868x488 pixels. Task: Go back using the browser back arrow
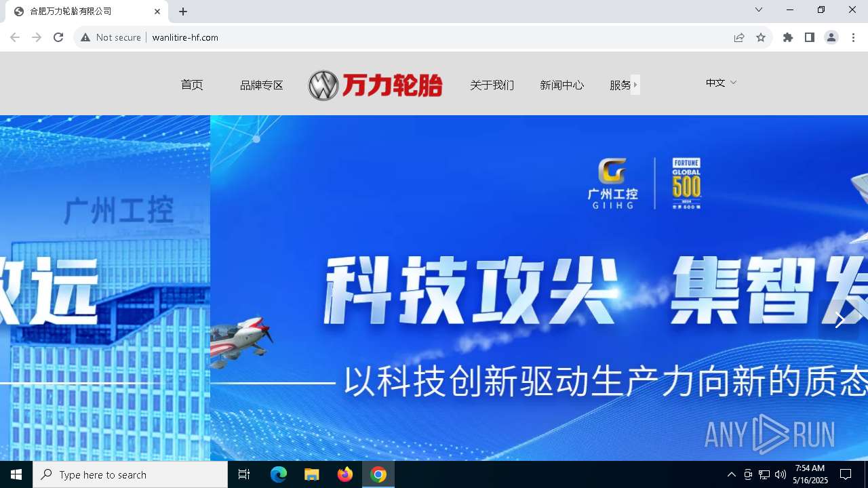click(15, 37)
